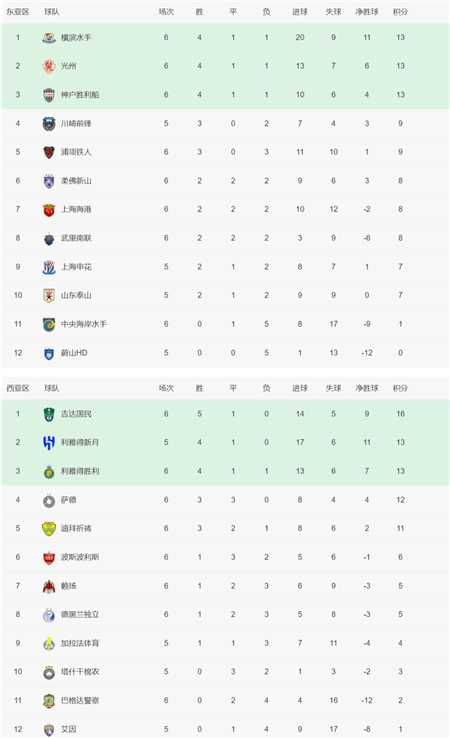The width and height of the screenshot is (450, 738).
Task: Open the 川崎前锋 team page link
Action: [x=76, y=123]
